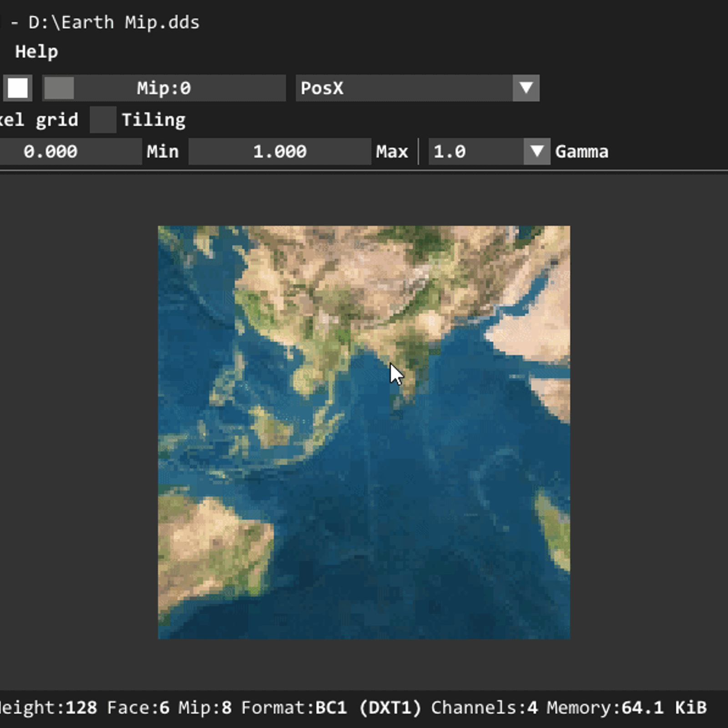Open the Help menu
The width and height of the screenshot is (728, 728).
click(36, 51)
